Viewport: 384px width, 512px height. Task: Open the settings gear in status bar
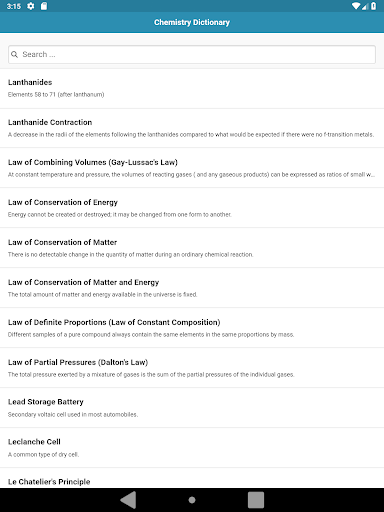pyautogui.click(x=31, y=6)
